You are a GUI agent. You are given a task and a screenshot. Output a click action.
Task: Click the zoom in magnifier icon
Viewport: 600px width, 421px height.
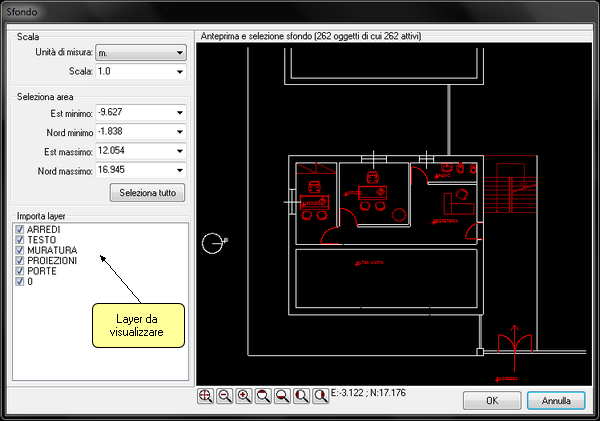click(x=243, y=397)
